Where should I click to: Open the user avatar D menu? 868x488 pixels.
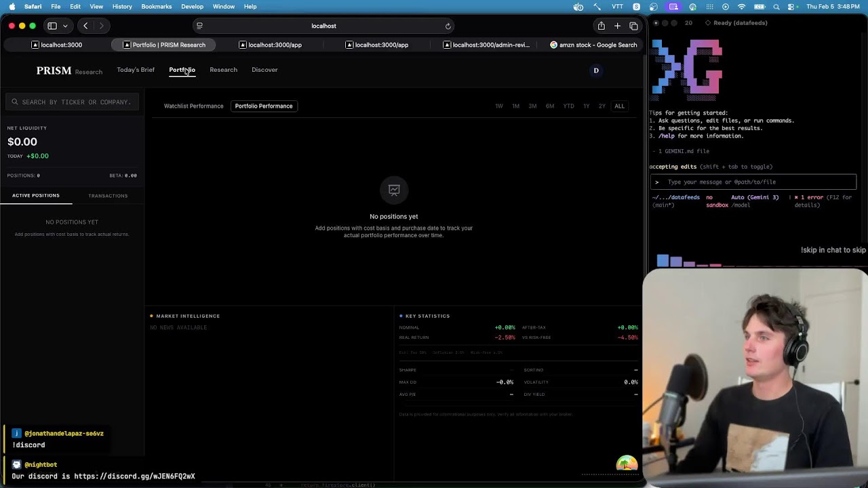[x=596, y=70]
